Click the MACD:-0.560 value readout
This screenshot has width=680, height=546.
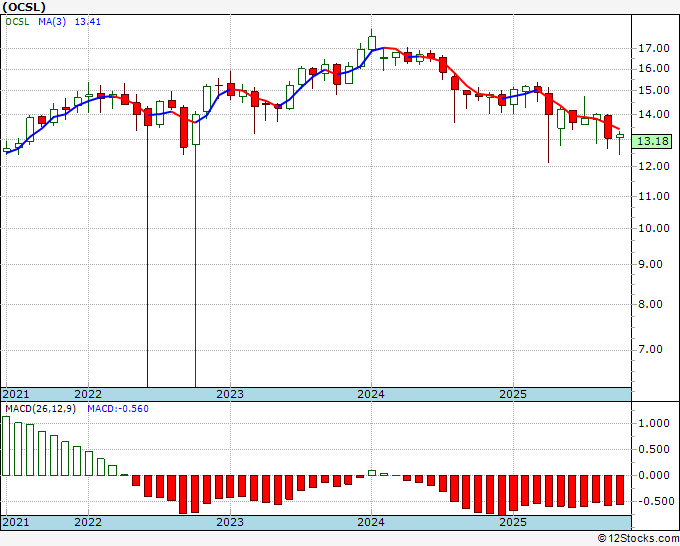(x=118, y=409)
